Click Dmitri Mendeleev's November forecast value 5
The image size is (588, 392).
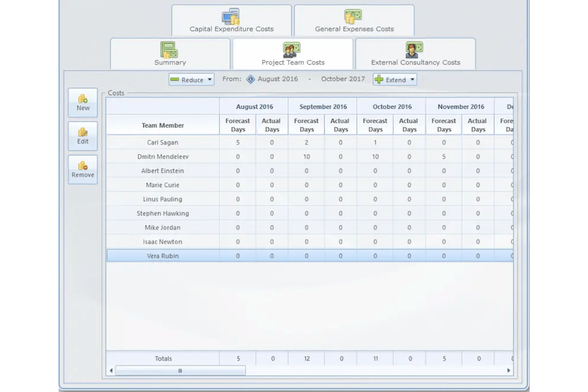point(444,157)
